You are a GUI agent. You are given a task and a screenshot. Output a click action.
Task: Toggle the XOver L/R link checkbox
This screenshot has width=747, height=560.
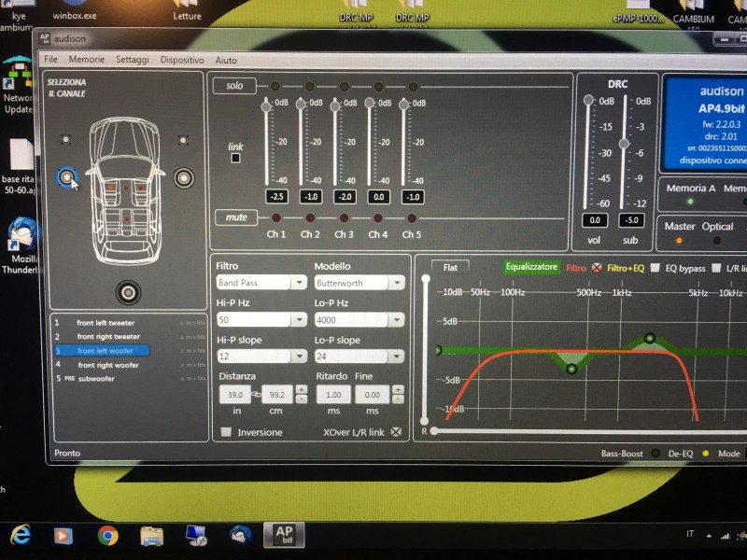coord(396,432)
